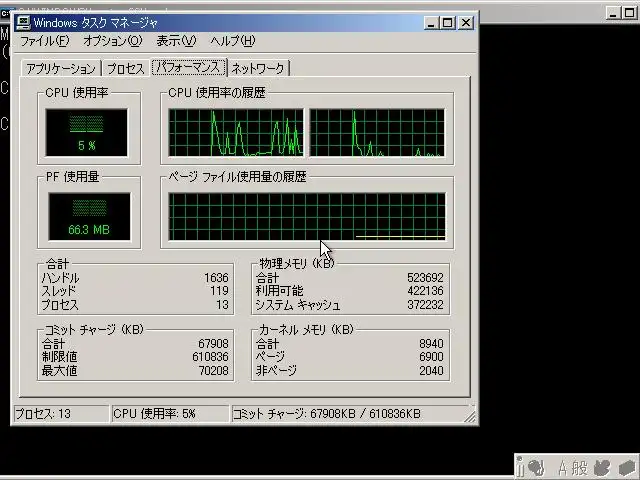Minimize the Task Manager window
This screenshot has height=480, width=640.
(431, 23)
